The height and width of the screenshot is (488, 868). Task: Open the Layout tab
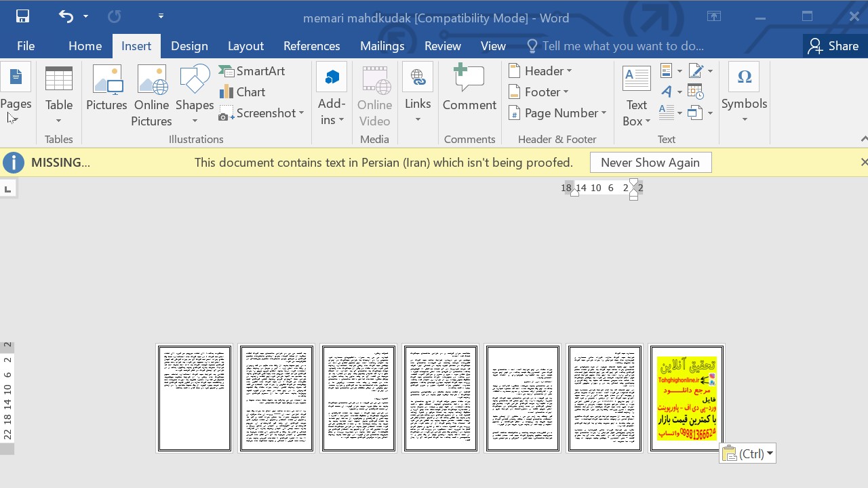[x=245, y=46]
